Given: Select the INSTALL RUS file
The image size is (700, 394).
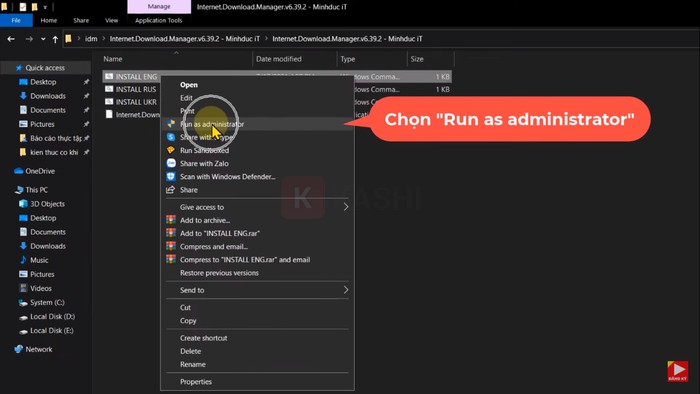Looking at the screenshot, I should (x=136, y=89).
